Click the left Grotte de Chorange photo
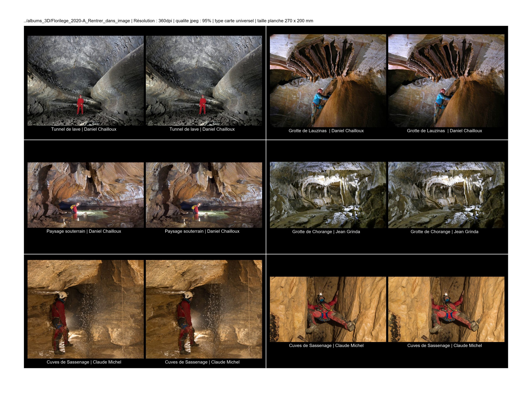Image resolution: width=532 pixels, height=394 pixels. [328, 195]
